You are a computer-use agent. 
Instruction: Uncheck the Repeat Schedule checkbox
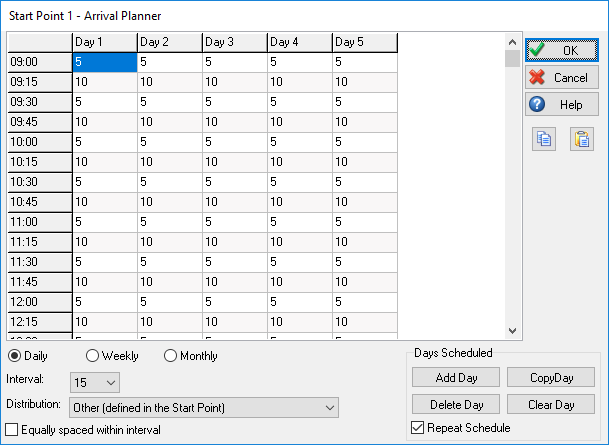coord(418,428)
